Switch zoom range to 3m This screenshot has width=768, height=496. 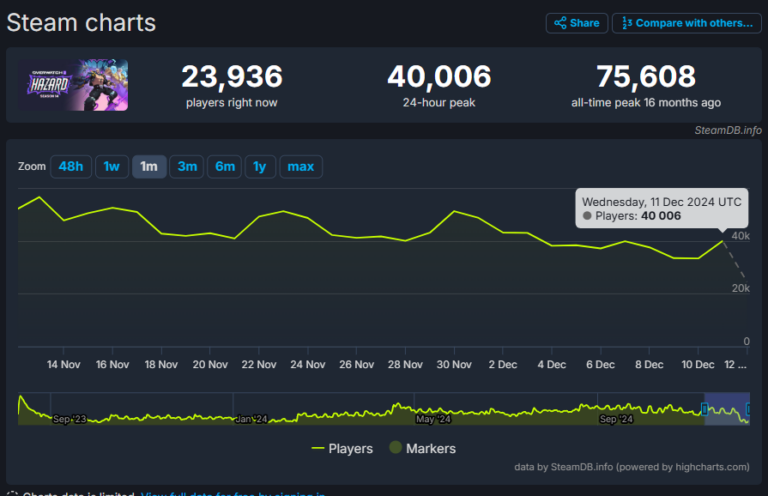pos(187,166)
